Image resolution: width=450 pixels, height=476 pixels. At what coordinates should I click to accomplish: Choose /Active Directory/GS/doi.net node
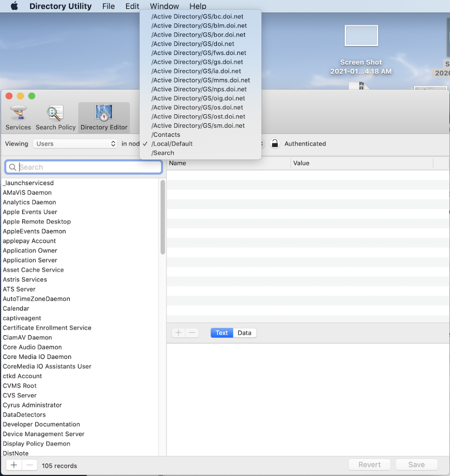[201, 44]
